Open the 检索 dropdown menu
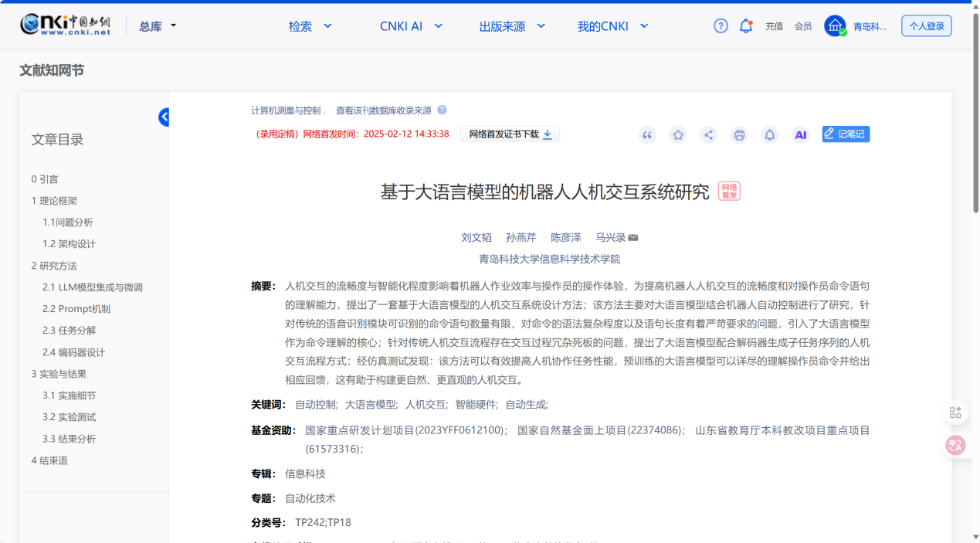 pos(310,26)
